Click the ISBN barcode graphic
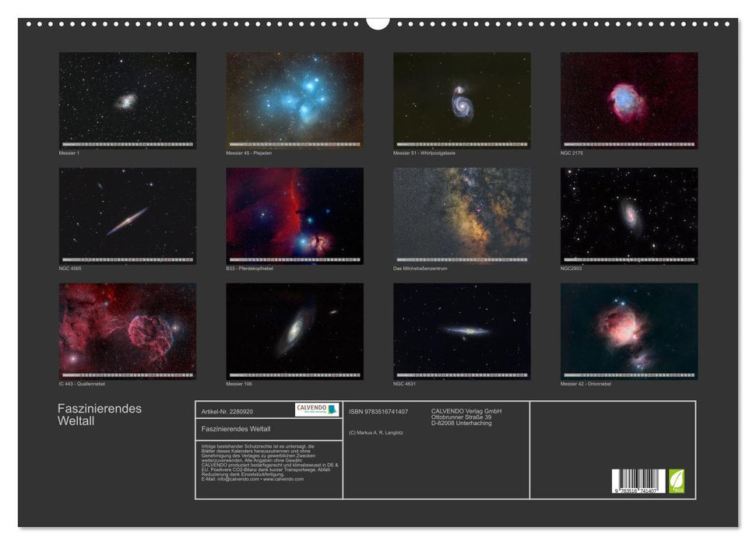Viewport: 756px width, 545px height. [638, 482]
